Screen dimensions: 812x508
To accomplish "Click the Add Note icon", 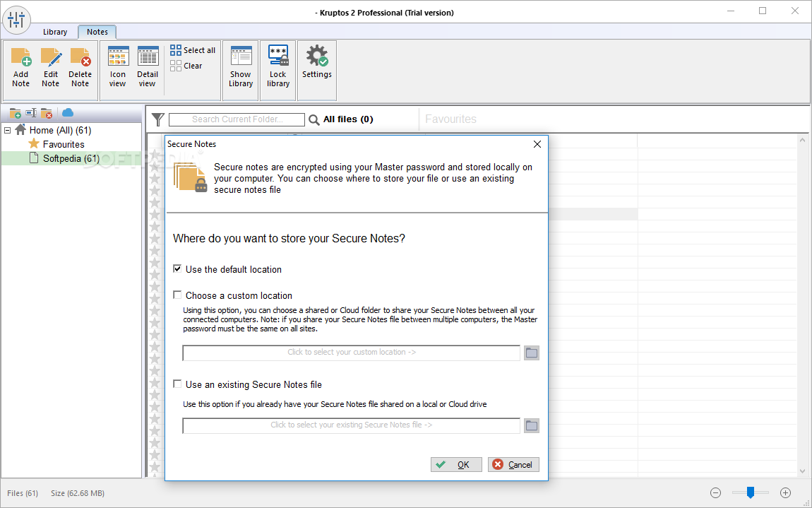I will click(21, 57).
